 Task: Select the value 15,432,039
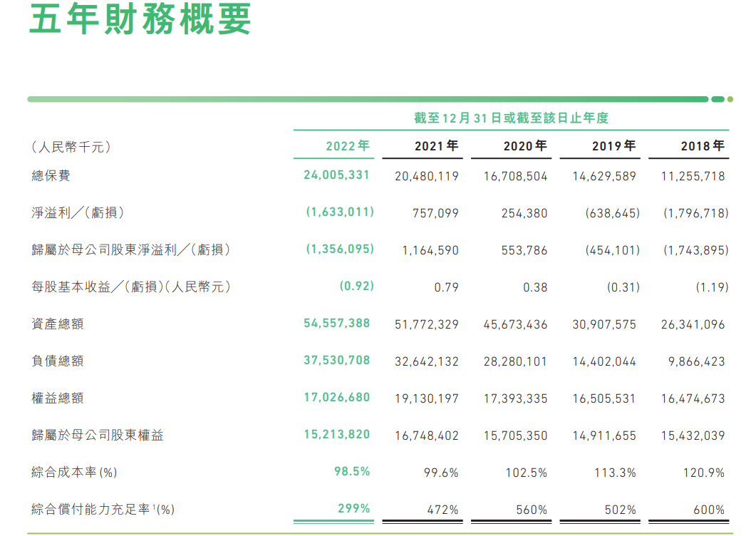point(693,436)
